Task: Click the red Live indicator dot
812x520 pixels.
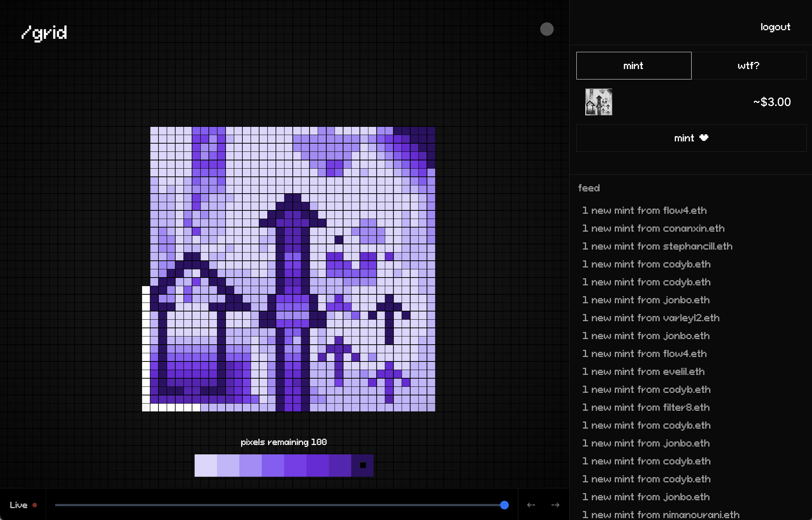Action: [35, 505]
